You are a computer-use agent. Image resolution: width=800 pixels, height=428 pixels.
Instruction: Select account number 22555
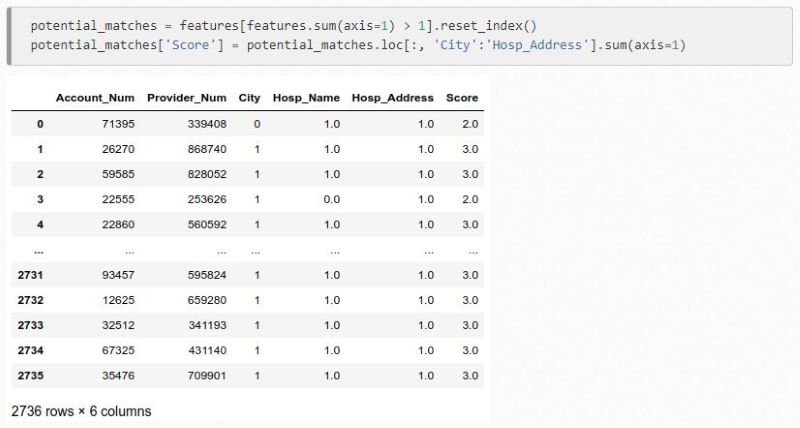(118, 199)
